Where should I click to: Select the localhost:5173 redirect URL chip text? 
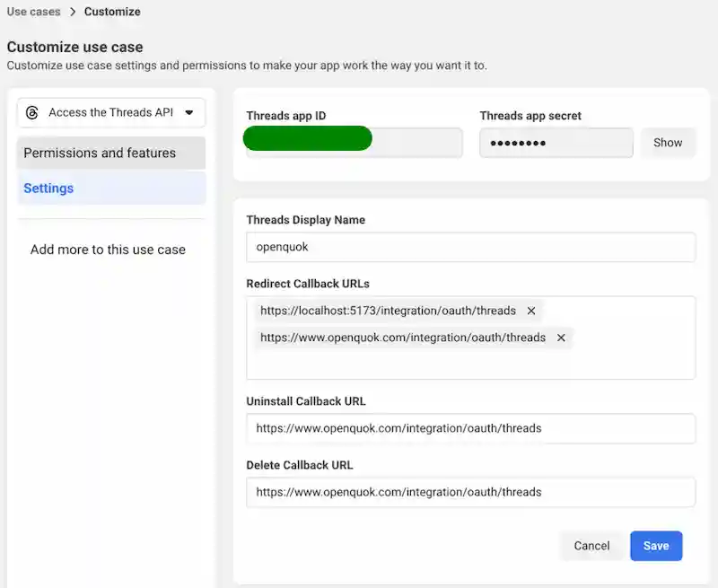pyautogui.click(x=388, y=311)
